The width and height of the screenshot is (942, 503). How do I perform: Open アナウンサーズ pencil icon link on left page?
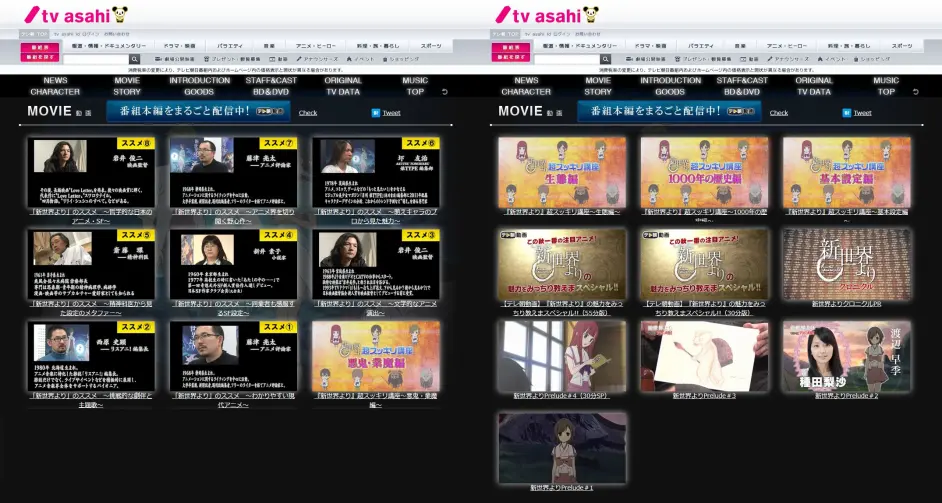[317, 59]
